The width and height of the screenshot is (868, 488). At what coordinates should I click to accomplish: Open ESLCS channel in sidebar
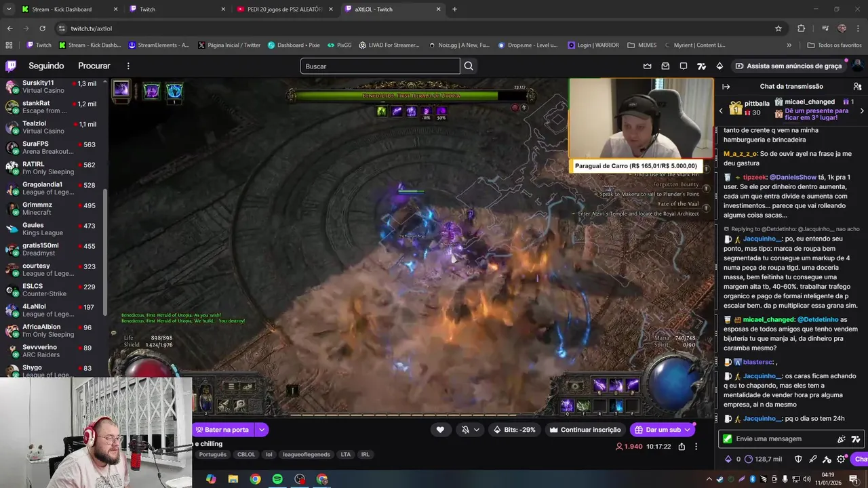point(53,290)
